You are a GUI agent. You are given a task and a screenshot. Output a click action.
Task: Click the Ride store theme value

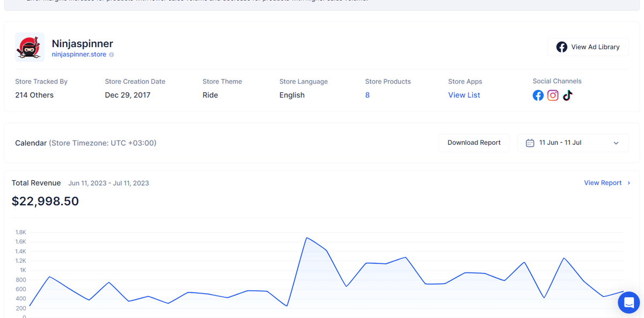[210, 95]
